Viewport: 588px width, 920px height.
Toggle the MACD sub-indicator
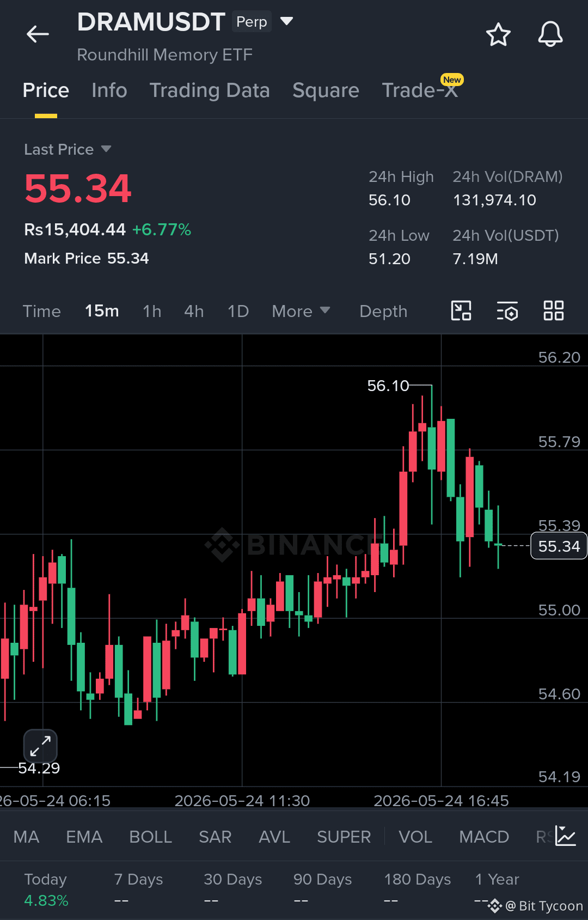484,837
